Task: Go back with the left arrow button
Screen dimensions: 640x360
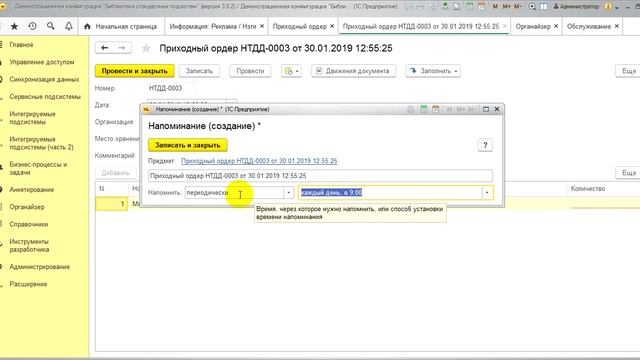Action: tap(104, 48)
